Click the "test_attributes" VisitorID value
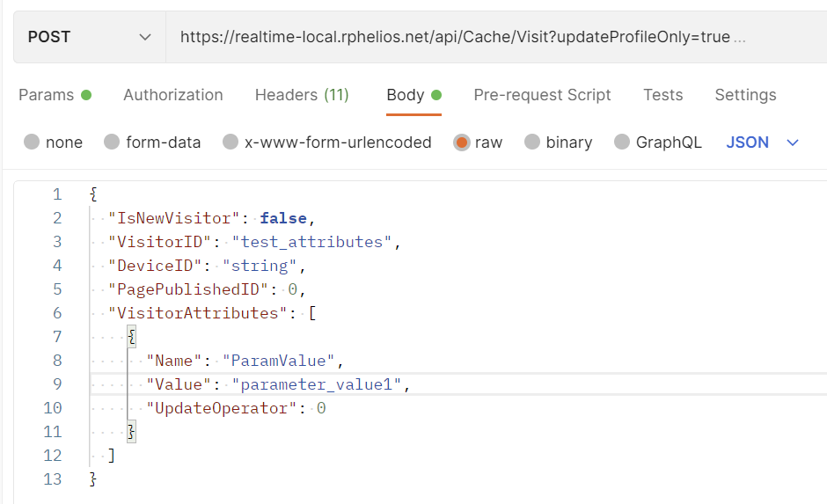This screenshot has height=504, width=827. coord(311,242)
